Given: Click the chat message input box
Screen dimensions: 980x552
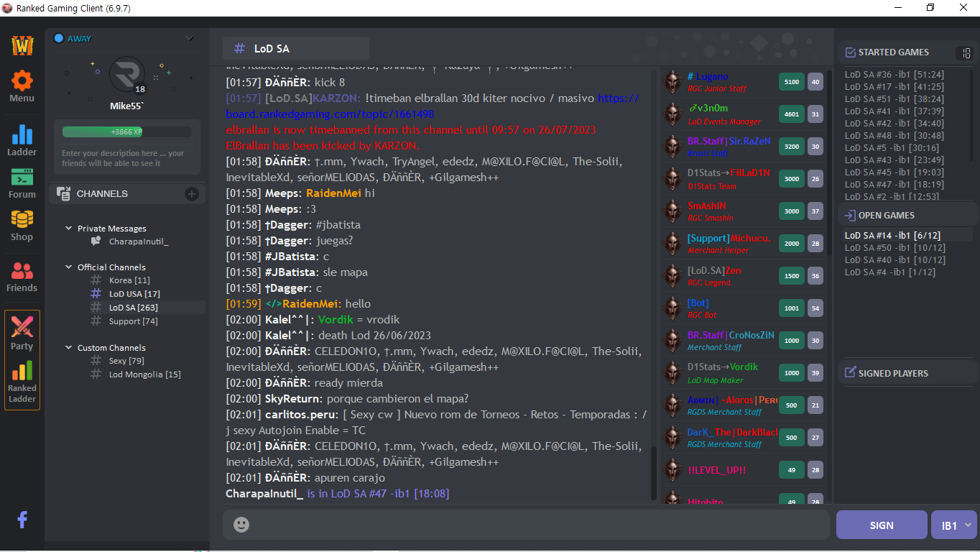Looking at the screenshot, I should (526, 525).
